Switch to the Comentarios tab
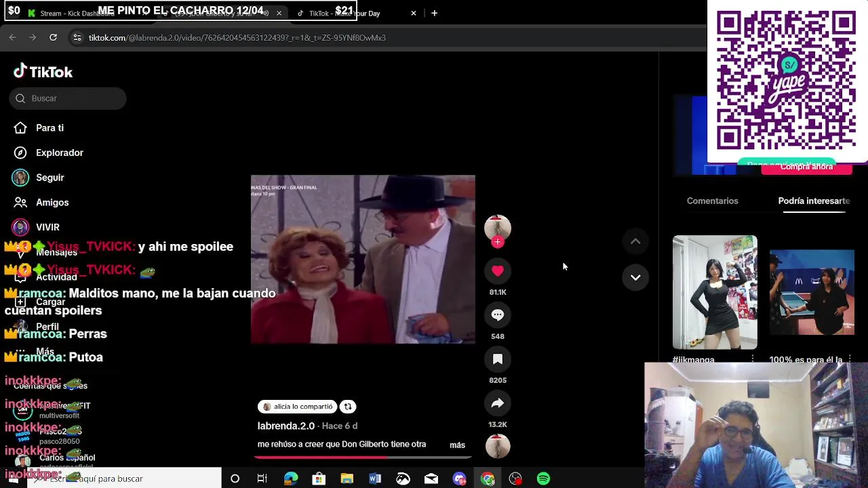Image resolution: width=868 pixels, height=488 pixels. coord(712,201)
